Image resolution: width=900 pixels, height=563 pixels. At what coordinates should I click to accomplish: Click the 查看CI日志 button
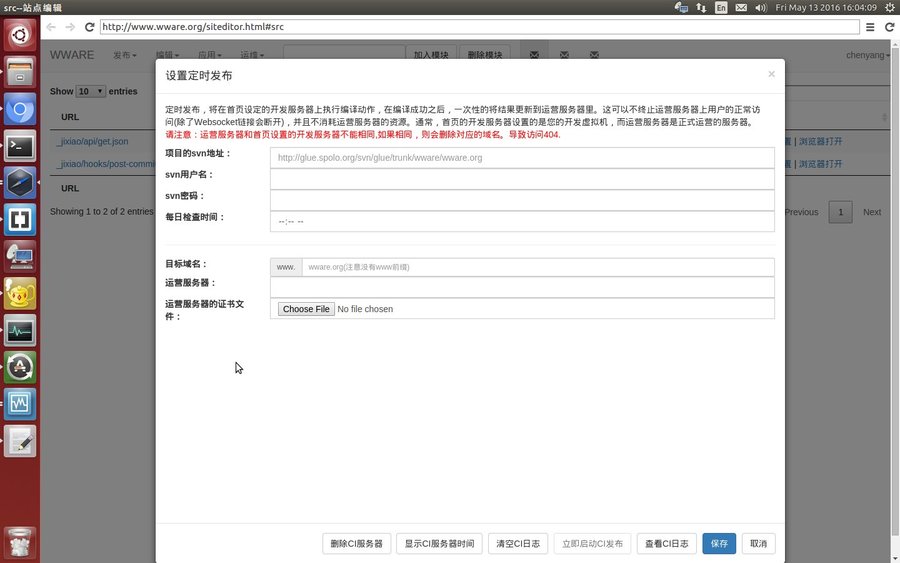tap(666, 543)
